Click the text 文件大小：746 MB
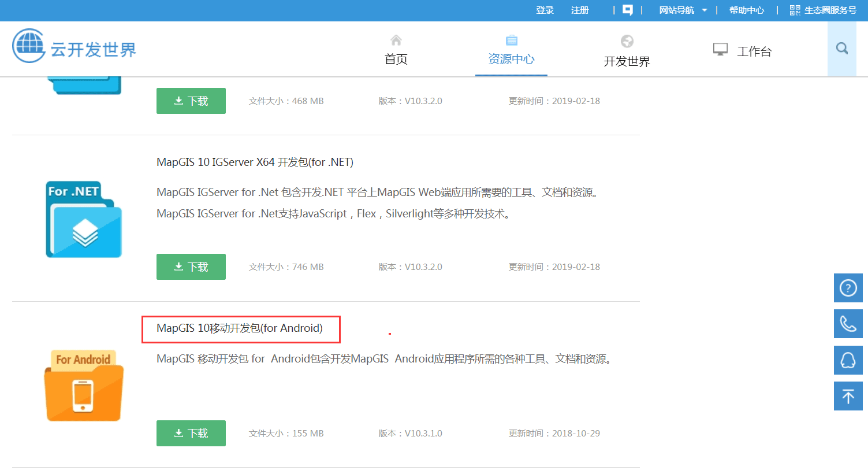 286,267
